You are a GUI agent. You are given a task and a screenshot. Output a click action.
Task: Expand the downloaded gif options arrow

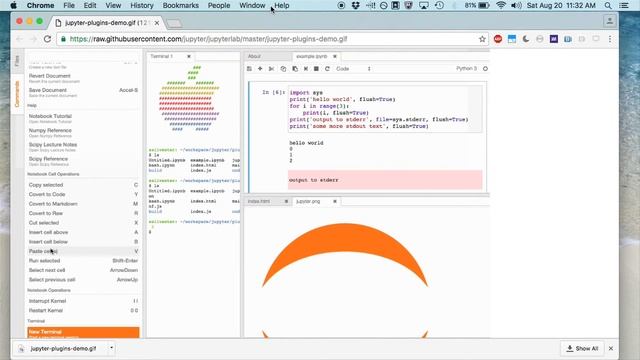[111, 348]
